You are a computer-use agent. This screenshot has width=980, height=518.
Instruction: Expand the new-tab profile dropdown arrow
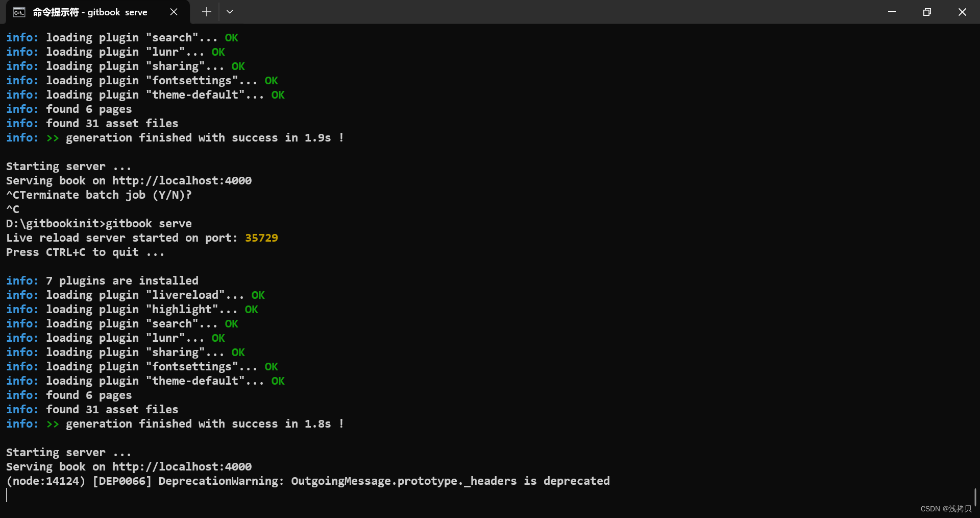[x=230, y=12]
